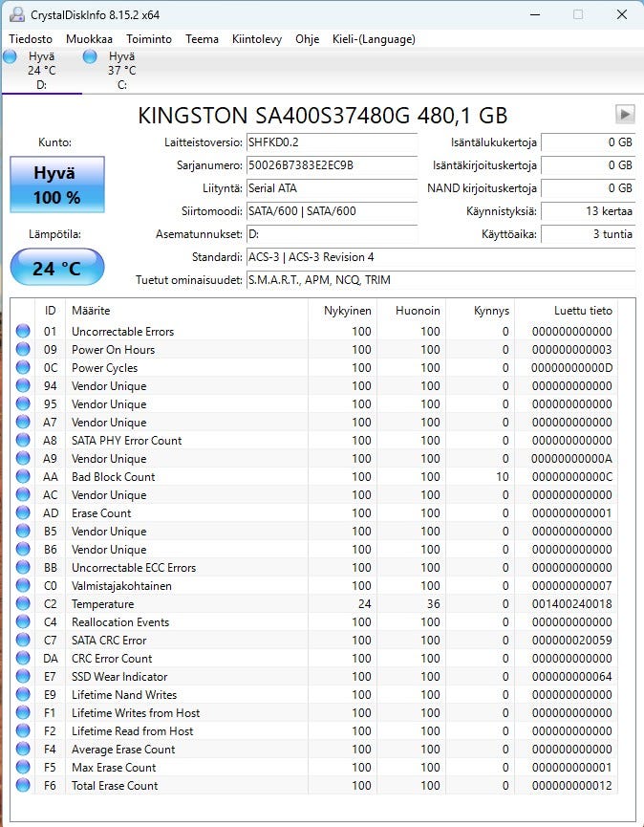Click status icon of Total Erase Count row
Screen dimensions: 644x827
pos(23,785)
